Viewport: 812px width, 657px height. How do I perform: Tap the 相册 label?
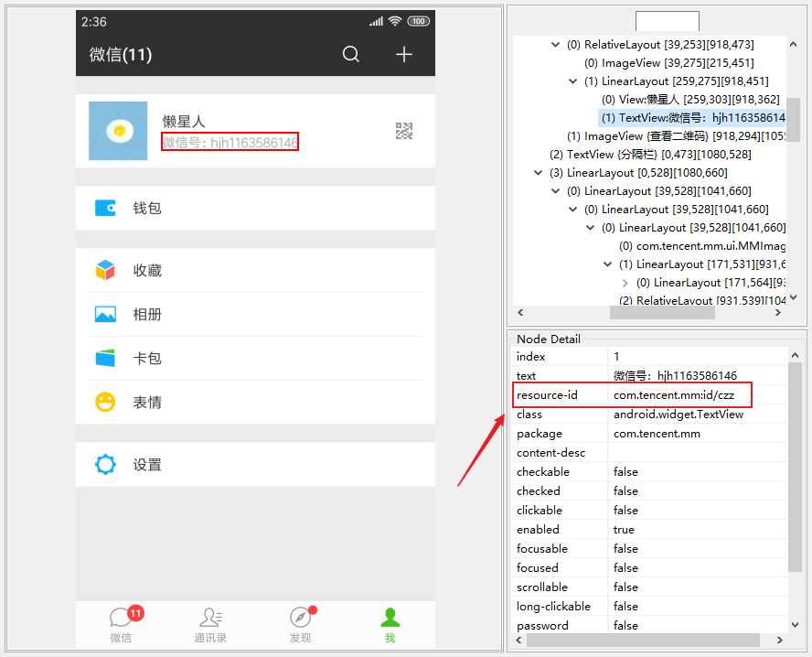pos(147,314)
